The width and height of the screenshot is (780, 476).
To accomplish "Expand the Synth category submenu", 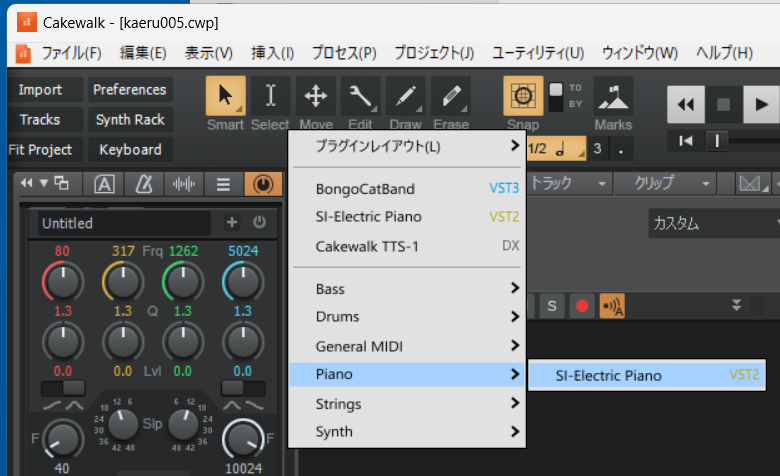I will click(407, 432).
